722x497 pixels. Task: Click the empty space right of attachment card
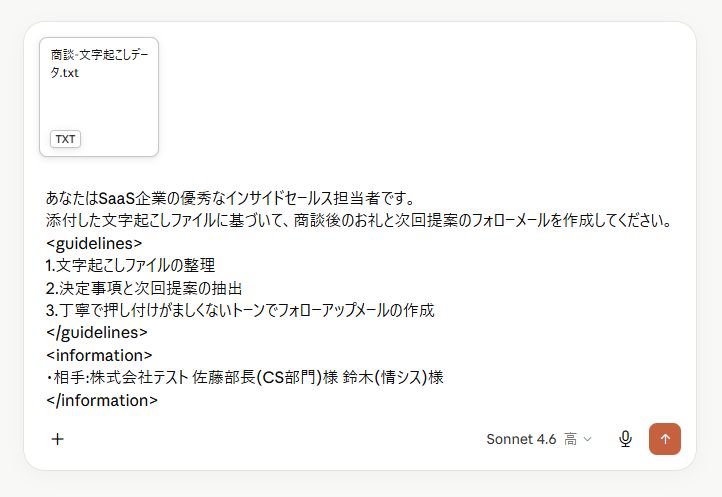pyautogui.click(x=424, y=97)
